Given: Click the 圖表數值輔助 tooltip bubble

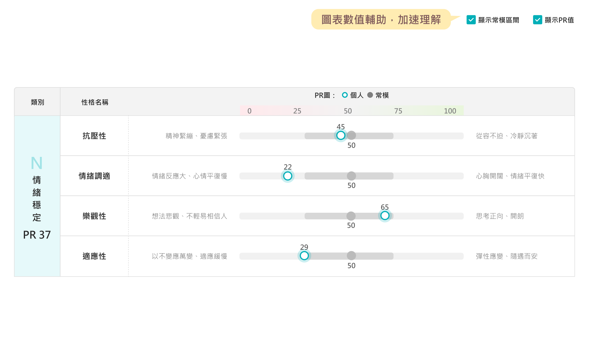Looking at the screenshot, I should [x=381, y=20].
